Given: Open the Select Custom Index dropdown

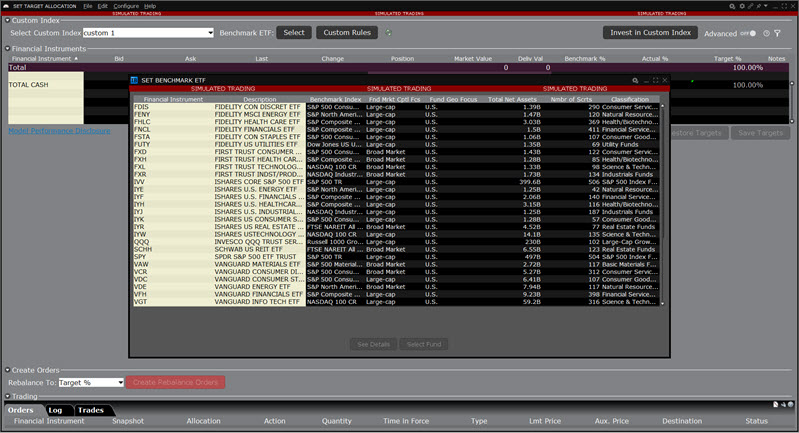Looking at the screenshot, I should [148, 33].
